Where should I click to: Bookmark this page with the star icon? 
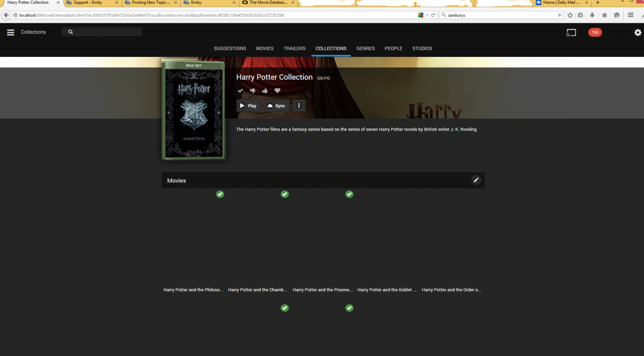pos(570,15)
